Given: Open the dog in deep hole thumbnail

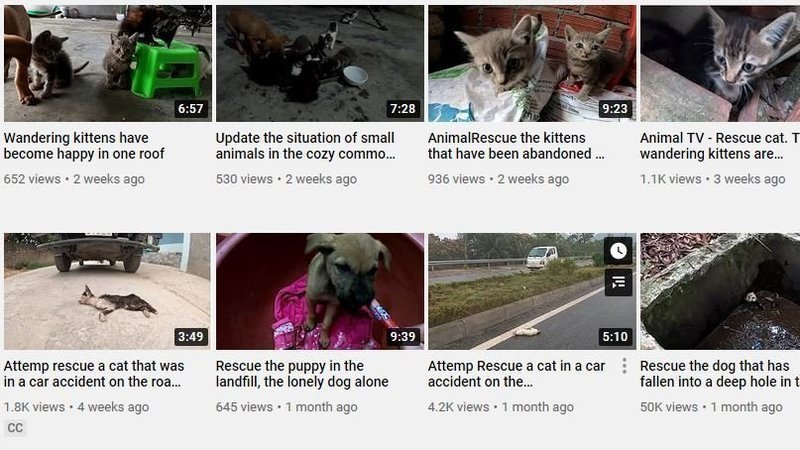Looking at the screenshot, I should pos(720,291).
